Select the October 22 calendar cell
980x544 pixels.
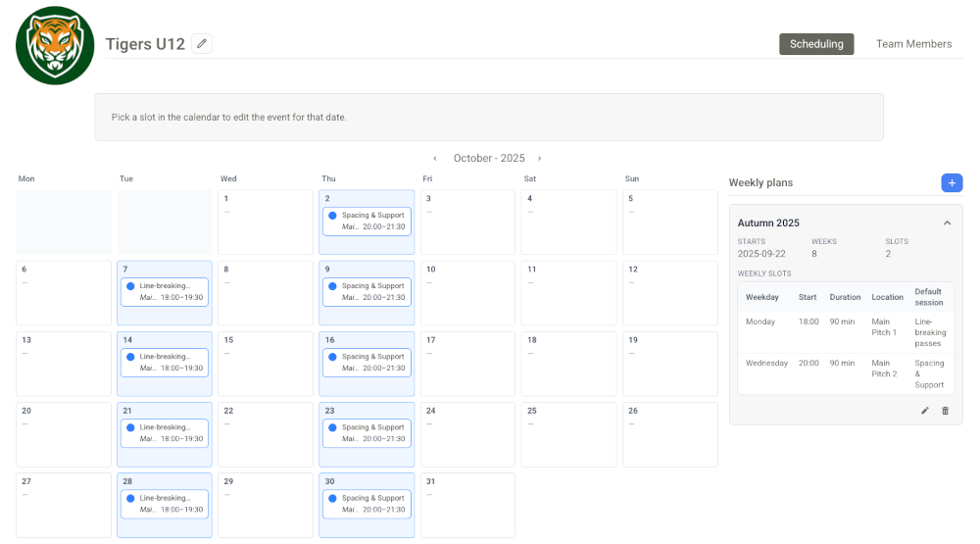266,434
